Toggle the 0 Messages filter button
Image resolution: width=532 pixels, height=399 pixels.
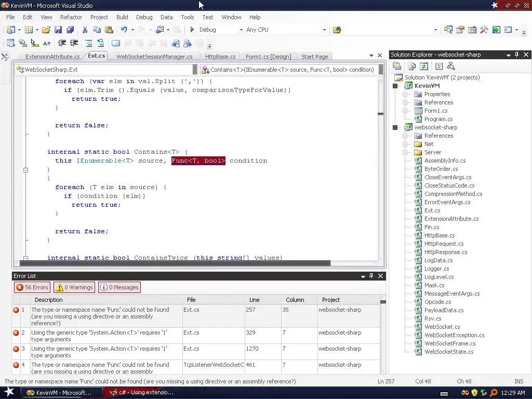tap(119, 287)
